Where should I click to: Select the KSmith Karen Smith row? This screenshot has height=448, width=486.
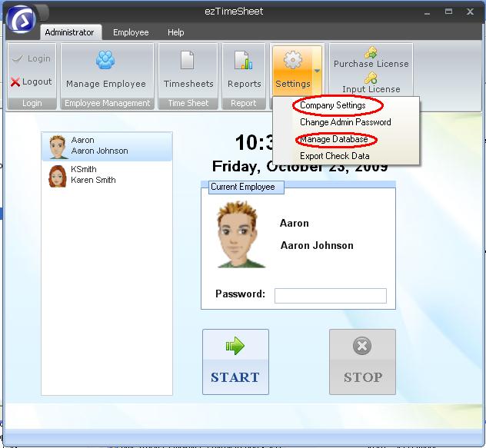click(107, 176)
